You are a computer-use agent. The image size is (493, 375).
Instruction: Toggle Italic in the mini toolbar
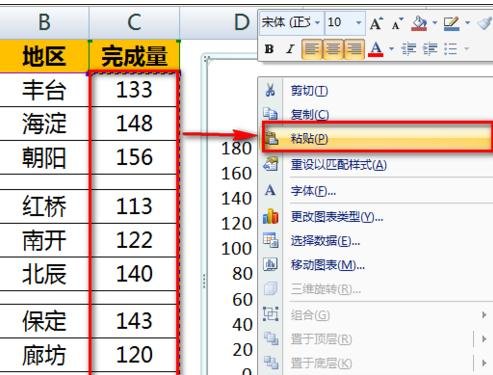290,49
